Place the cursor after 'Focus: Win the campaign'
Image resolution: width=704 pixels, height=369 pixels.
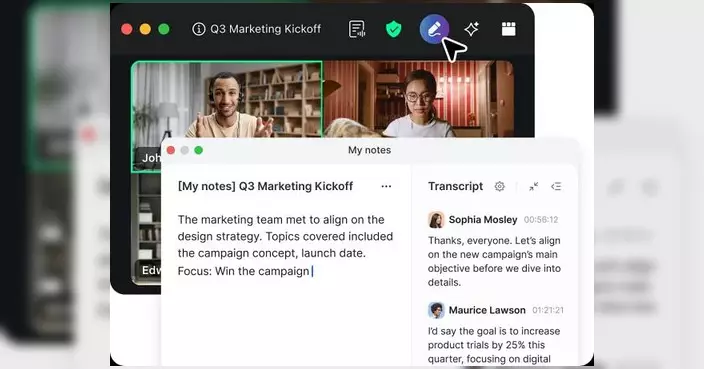[x=312, y=271]
